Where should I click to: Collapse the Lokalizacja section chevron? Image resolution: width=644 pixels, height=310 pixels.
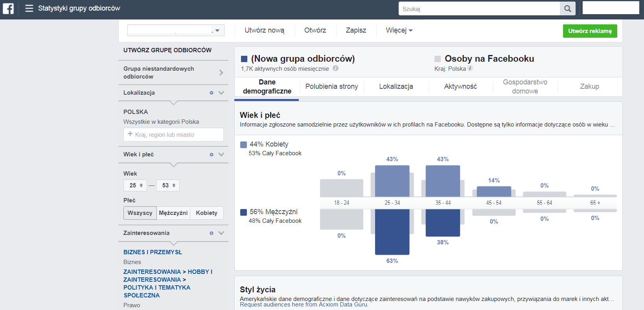(221, 93)
